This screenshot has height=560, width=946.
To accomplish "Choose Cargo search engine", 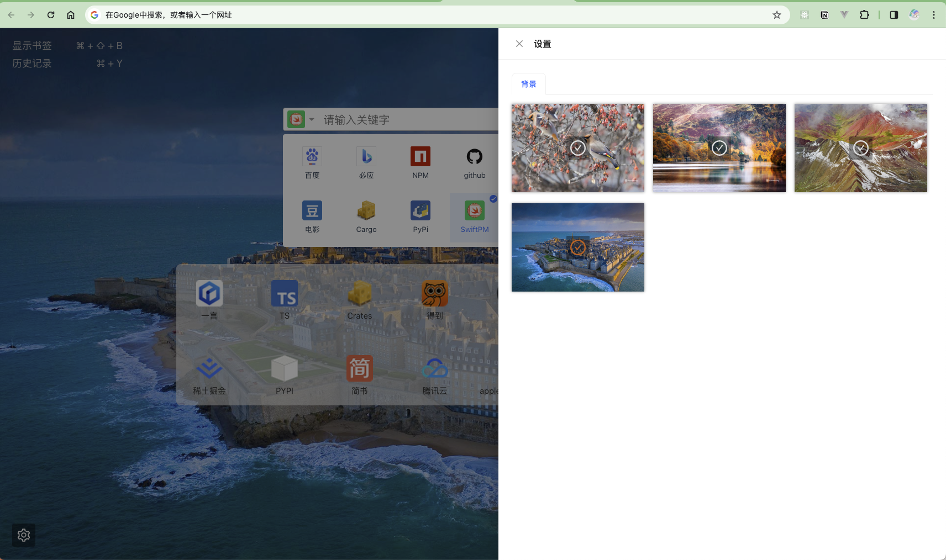I will (x=366, y=217).
